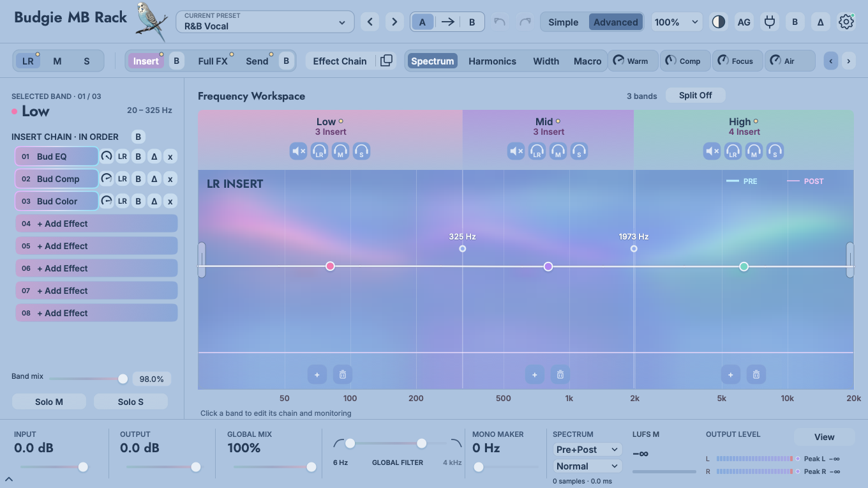Open the Pre+Post spectrum dropdown
868x488 pixels.
[587, 450]
